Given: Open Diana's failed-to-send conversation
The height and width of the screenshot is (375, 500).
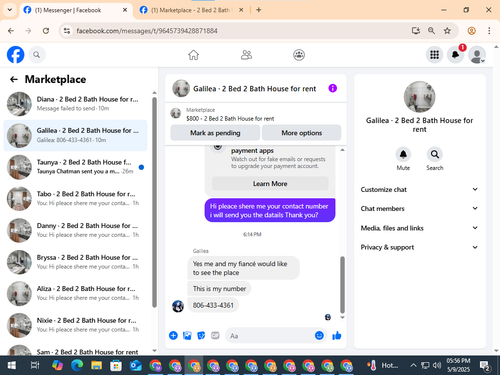Looking at the screenshot, I should pos(76,104).
